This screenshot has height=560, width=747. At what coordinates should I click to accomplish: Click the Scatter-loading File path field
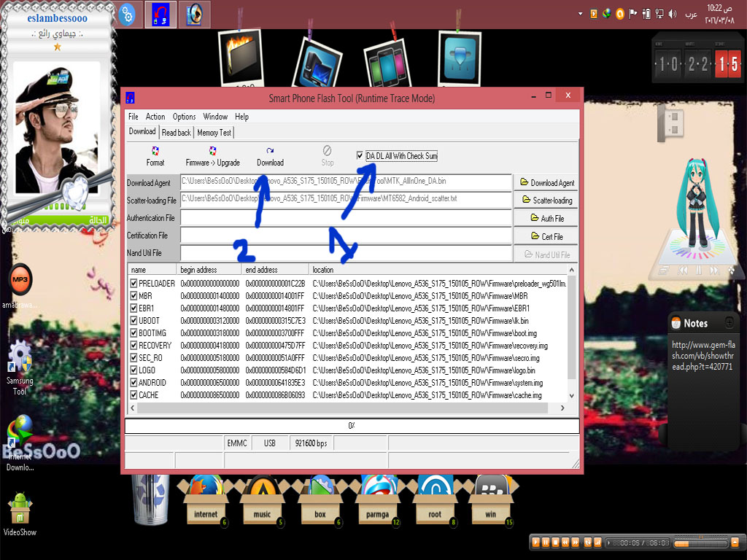pos(346,200)
